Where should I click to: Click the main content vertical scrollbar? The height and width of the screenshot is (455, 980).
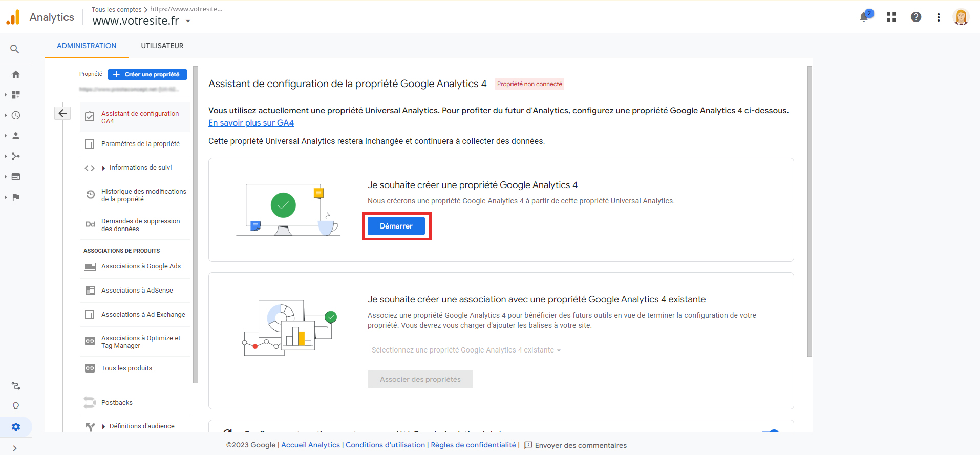click(809, 211)
